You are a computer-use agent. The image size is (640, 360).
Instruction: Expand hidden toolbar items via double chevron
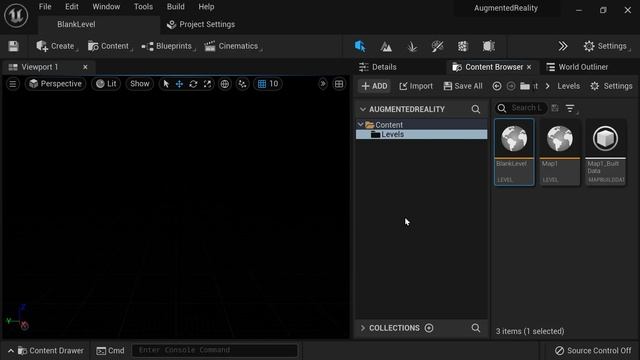[x=563, y=46]
